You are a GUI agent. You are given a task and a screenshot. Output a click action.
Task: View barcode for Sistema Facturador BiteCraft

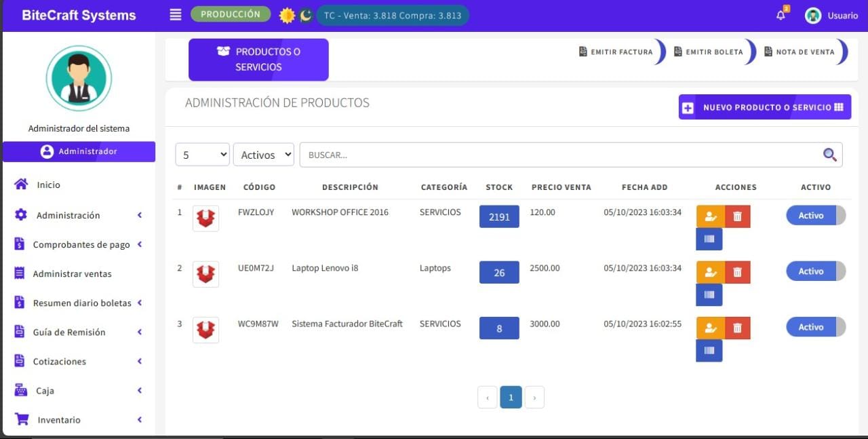[x=709, y=351]
